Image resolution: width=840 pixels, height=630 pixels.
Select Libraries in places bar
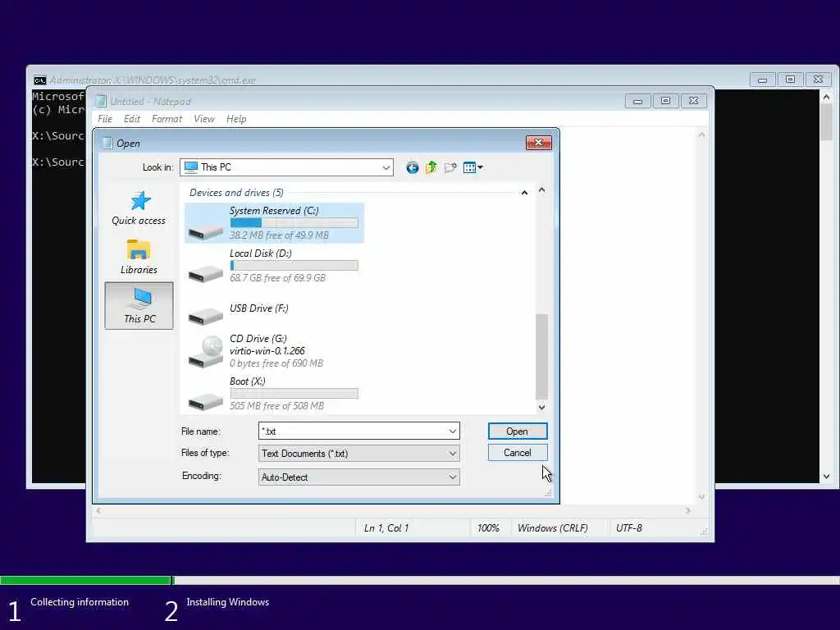click(x=139, y=257)
